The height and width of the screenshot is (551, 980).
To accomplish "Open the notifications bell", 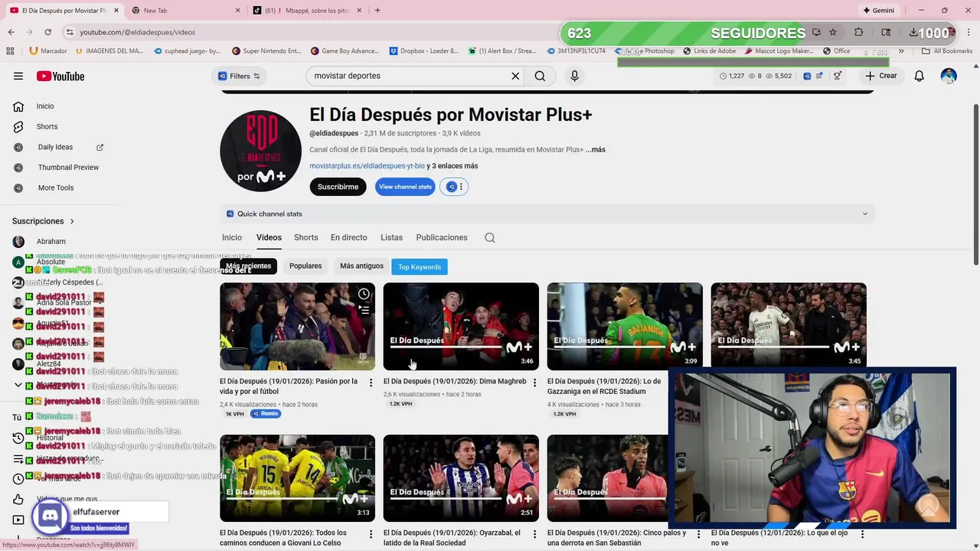I will click(x=920, y=76).
